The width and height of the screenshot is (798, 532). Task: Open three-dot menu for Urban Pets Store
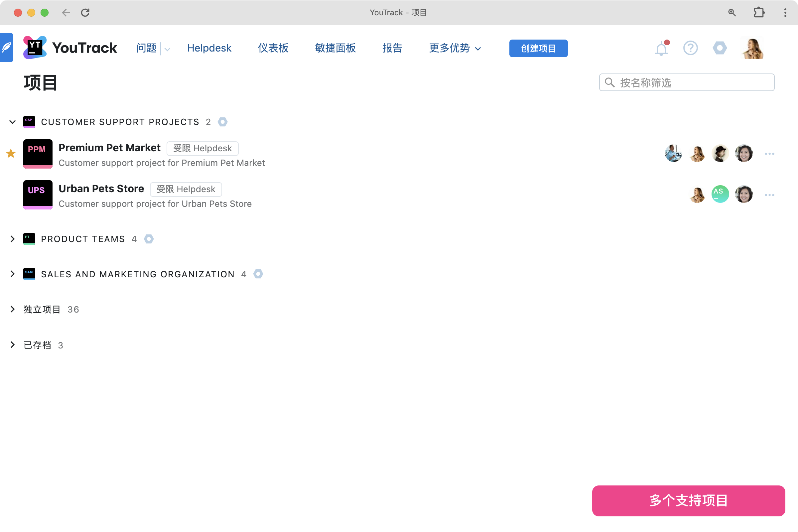click(x=769, y=195)
